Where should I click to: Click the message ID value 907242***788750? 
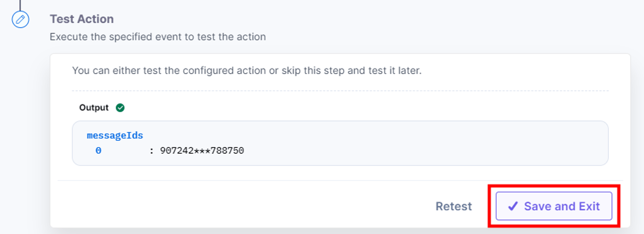pyautogui.click(x=202, y=151)
